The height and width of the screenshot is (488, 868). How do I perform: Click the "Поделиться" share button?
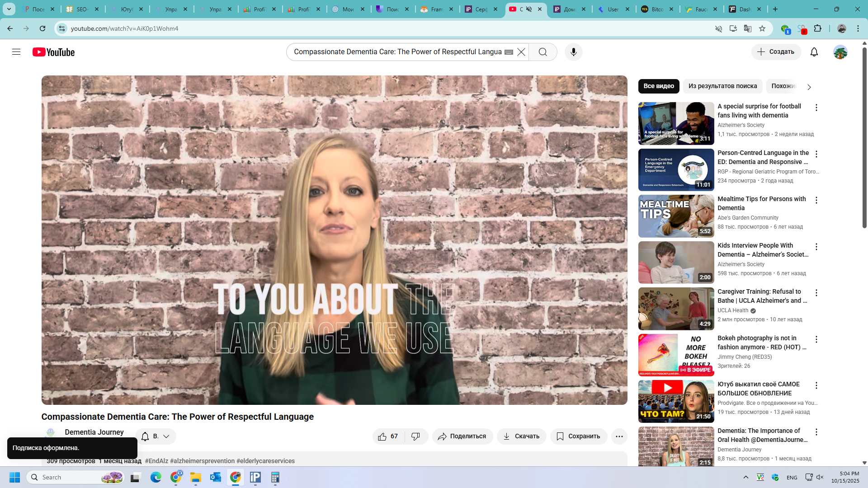462,436
